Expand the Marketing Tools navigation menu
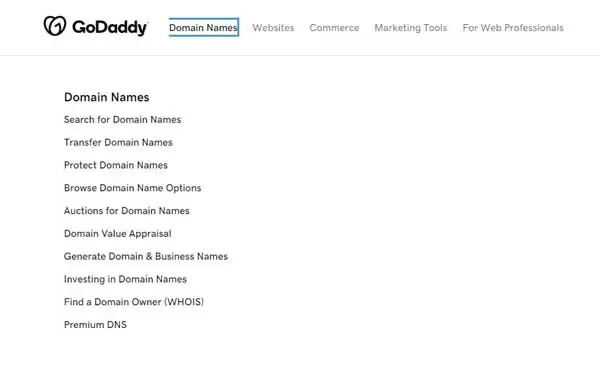This screenshot has width=600, height=373. tap(411, 28)
